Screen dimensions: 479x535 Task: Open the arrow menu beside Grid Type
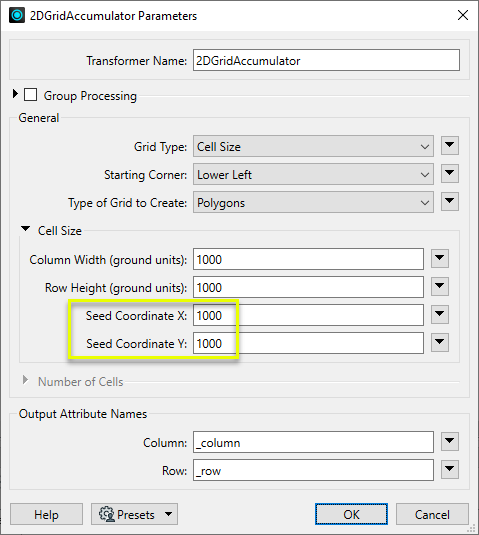coord(450,146)
